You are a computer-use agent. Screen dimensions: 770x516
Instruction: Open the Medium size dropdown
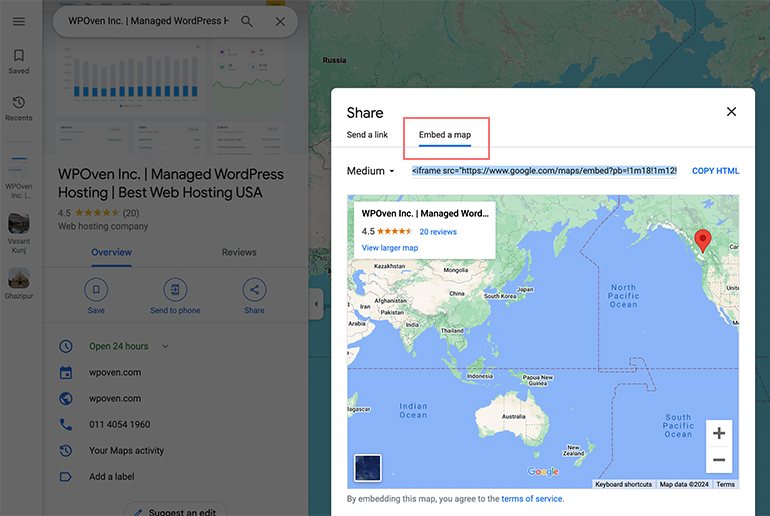click(x=371, y=171)
